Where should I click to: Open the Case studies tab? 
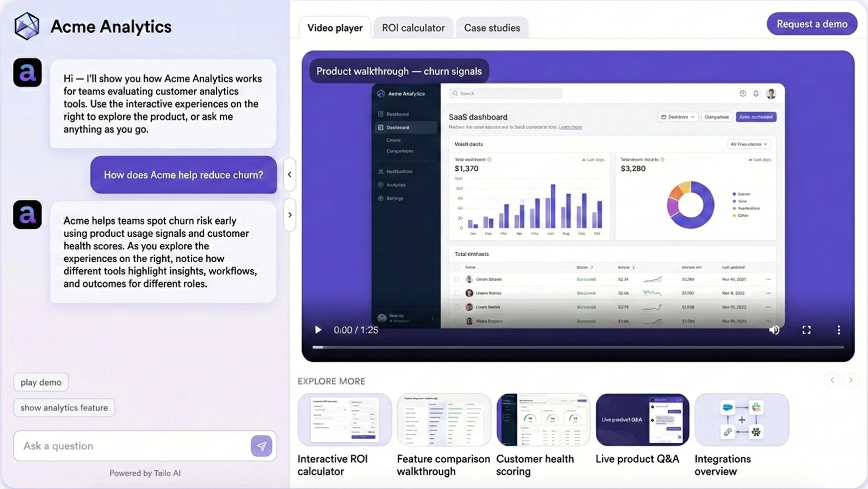click(492, 28)
